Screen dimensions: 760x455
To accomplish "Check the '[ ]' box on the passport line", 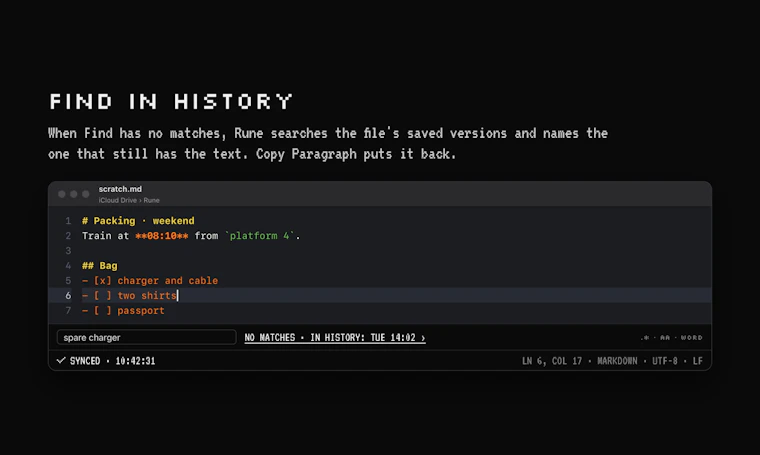I will [102, 311].
